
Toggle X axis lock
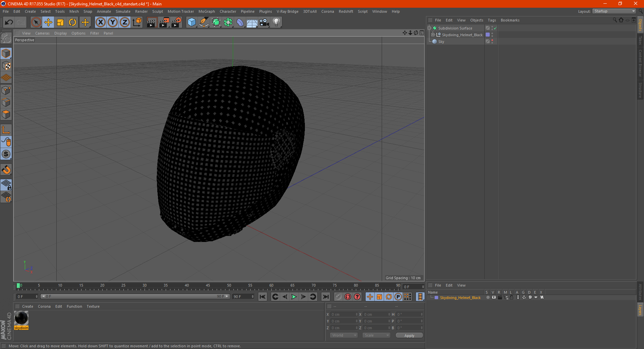[100, 22]
